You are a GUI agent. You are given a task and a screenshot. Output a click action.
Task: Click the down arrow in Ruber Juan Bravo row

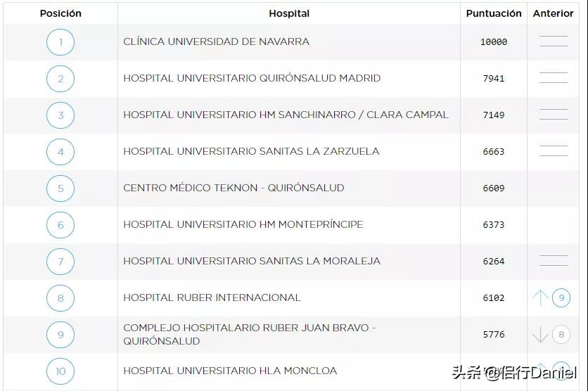(x=540, y=335)
